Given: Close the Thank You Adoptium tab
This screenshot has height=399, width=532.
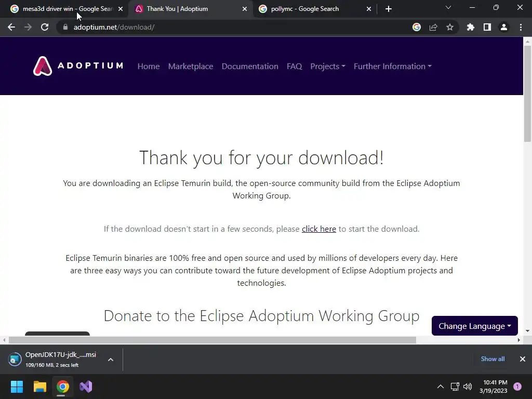Looking at the screenshot, I should pos(245,9).
